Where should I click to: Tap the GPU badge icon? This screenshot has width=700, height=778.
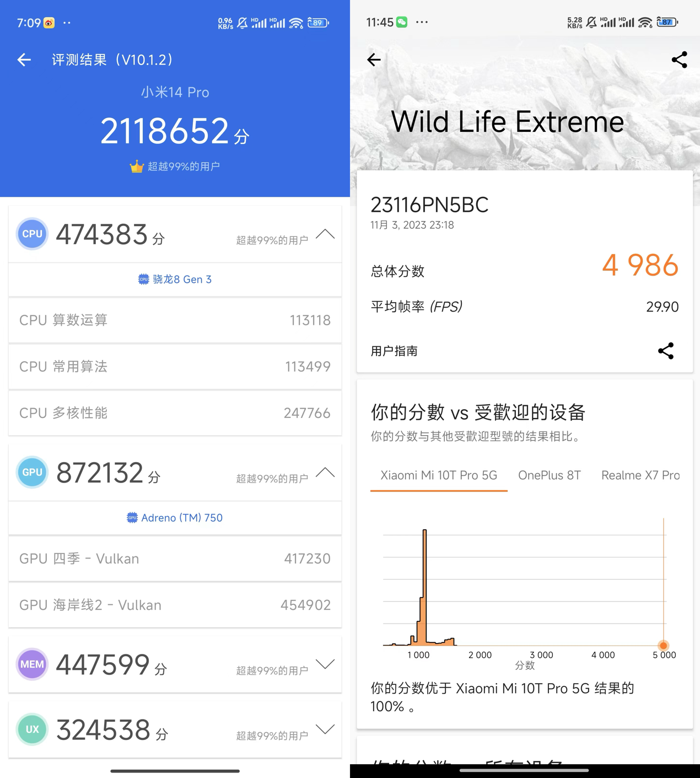[32, 473]
